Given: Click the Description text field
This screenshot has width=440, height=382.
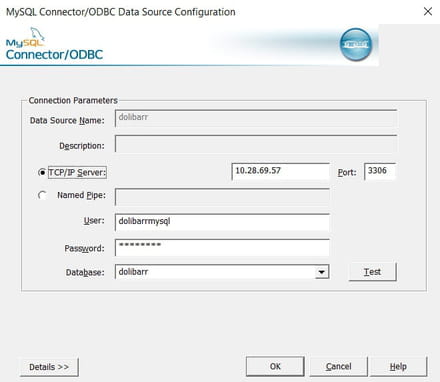Looking at the screenshot, I should [256, 144].
